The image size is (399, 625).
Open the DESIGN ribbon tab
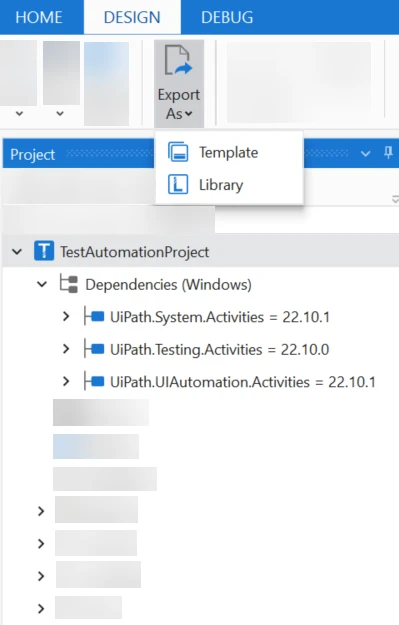pos(132,17)
